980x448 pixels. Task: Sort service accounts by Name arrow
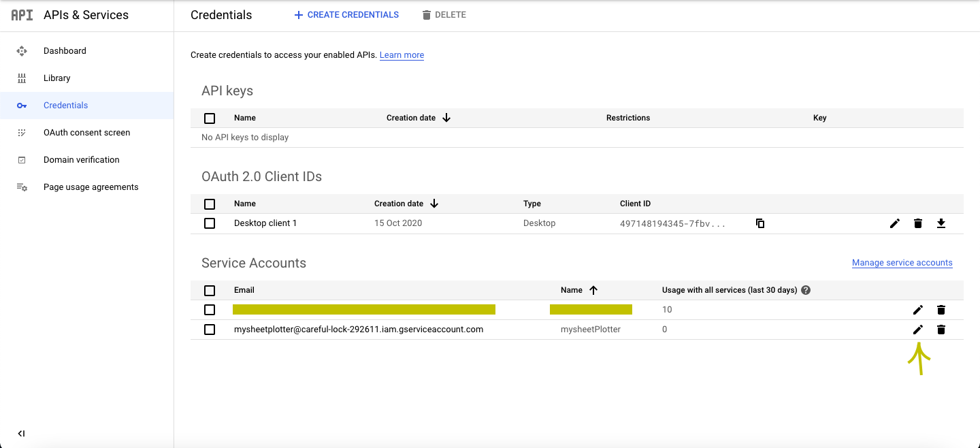(x=593, y=290)
